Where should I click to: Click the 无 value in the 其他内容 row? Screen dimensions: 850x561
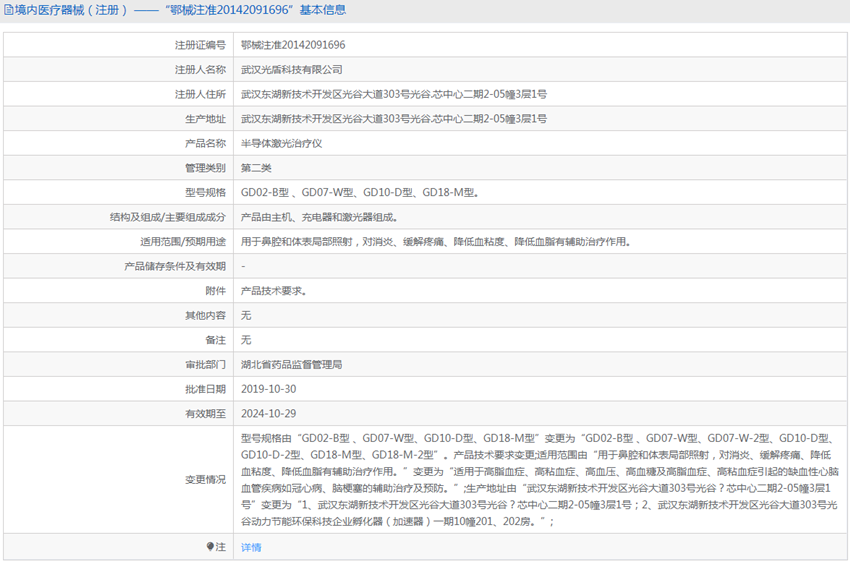[246, 315]
